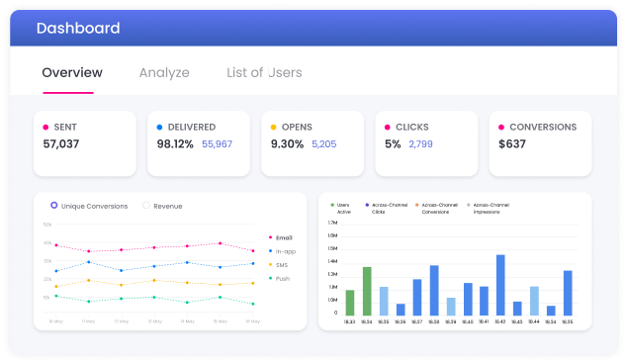Toggle Across-Channel Clicks legend entry

tap(387, 208)
